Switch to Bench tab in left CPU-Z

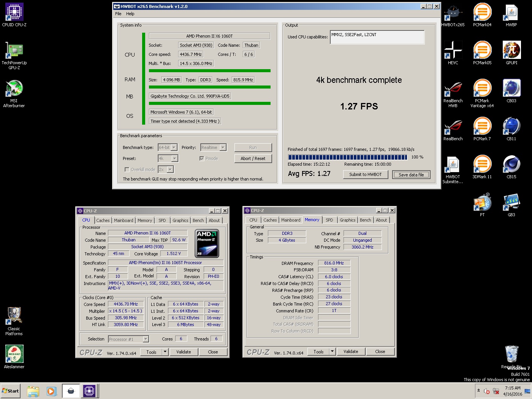click(198, 220)
